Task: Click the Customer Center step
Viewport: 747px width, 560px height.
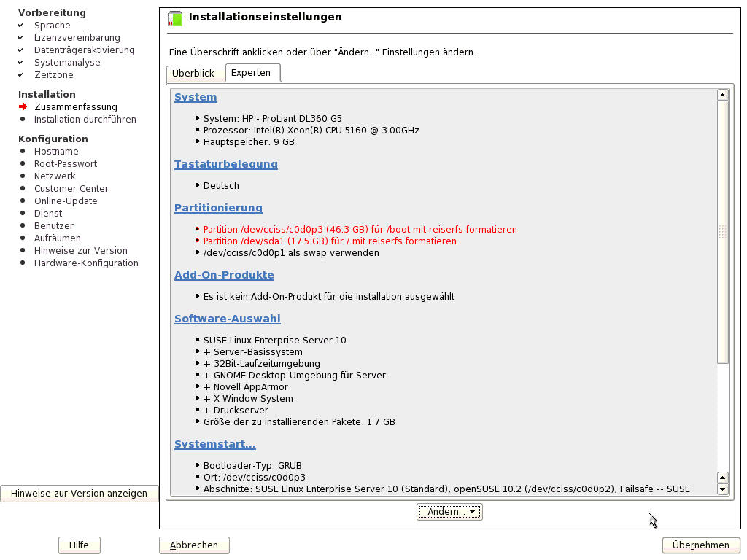Action: pyautogui.click(x=71, y=189)
